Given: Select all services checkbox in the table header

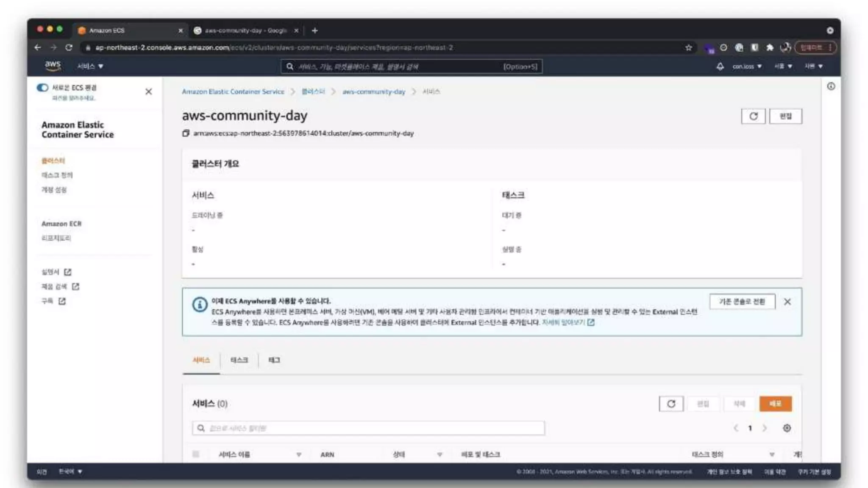Looking at the screenshot, I should coord(195,454).
